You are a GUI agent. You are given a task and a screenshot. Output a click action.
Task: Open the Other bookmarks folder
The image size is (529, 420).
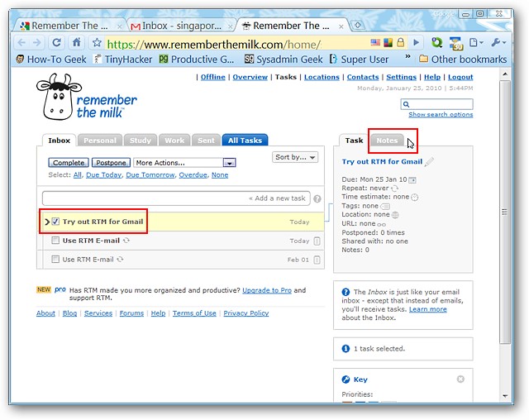463,60
